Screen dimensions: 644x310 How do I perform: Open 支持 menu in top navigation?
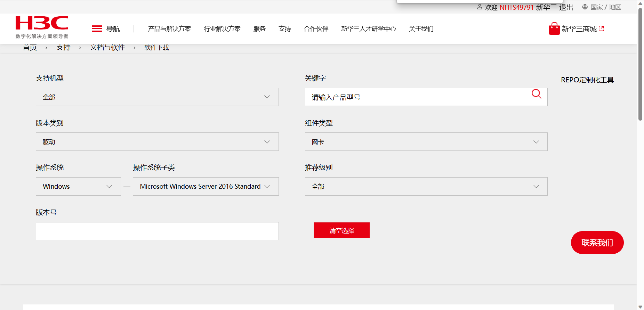tap(285, 29)
